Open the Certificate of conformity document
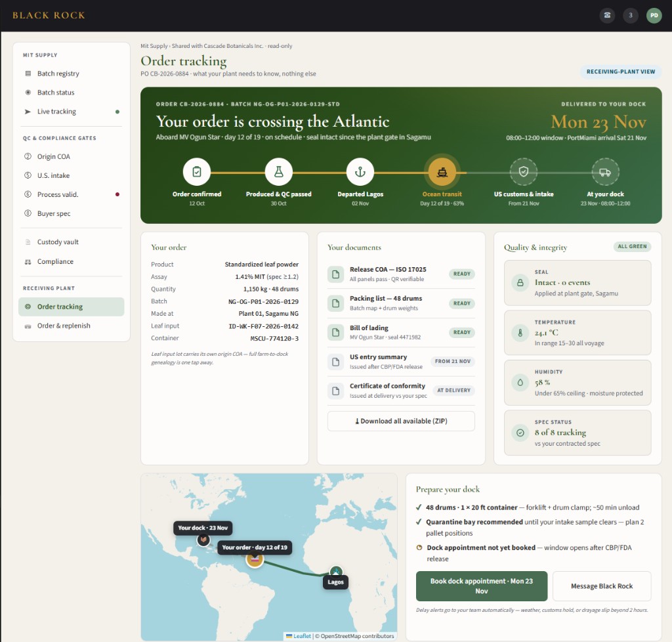This screenshot has width=672, height=642. click(401, 391)
